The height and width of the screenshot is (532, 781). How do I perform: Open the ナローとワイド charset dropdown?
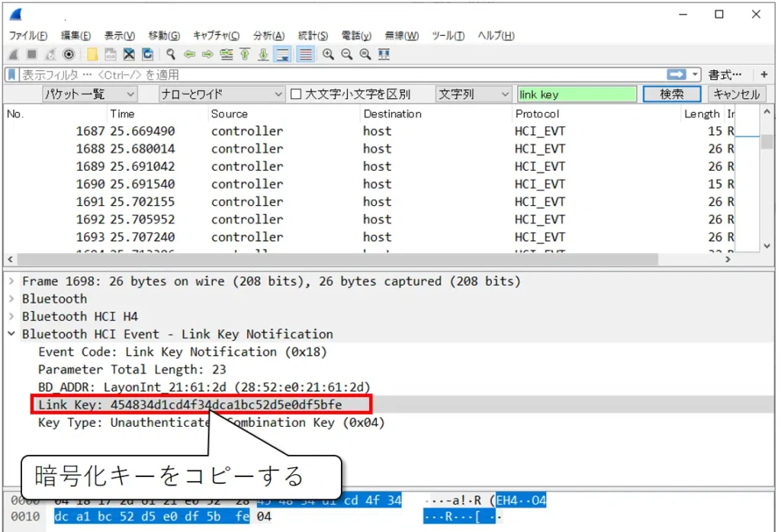221,95
